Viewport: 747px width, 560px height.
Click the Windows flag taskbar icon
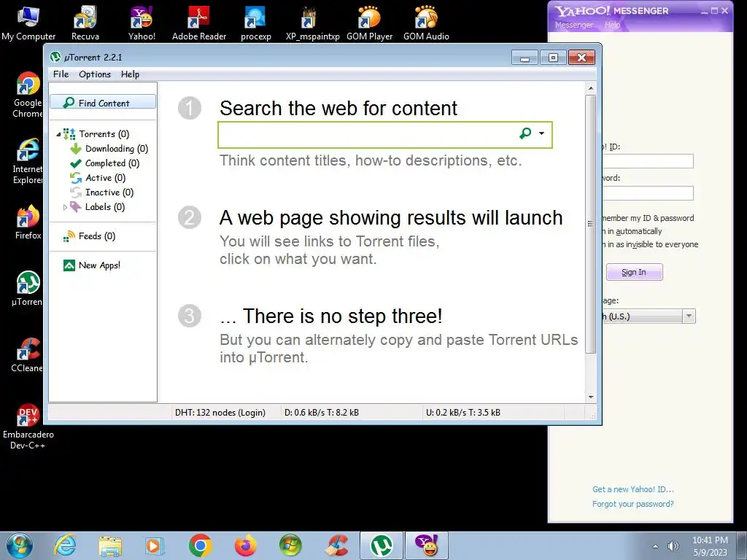[x=290, y=545]
